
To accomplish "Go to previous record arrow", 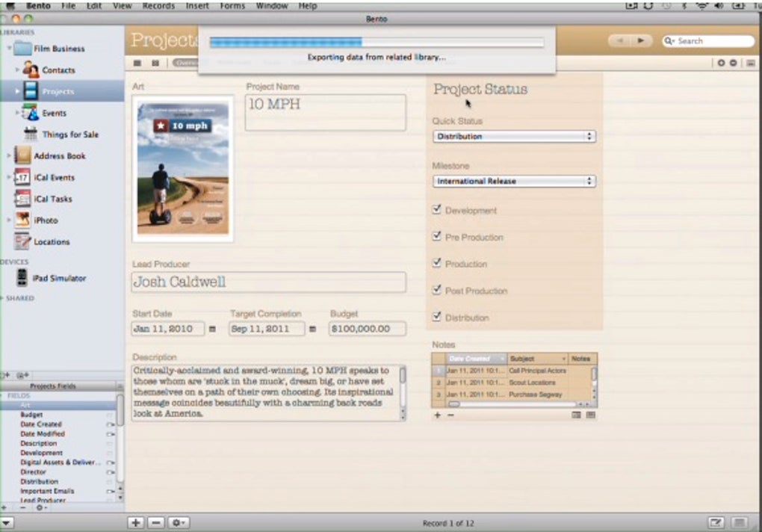I will pos(620,41).
